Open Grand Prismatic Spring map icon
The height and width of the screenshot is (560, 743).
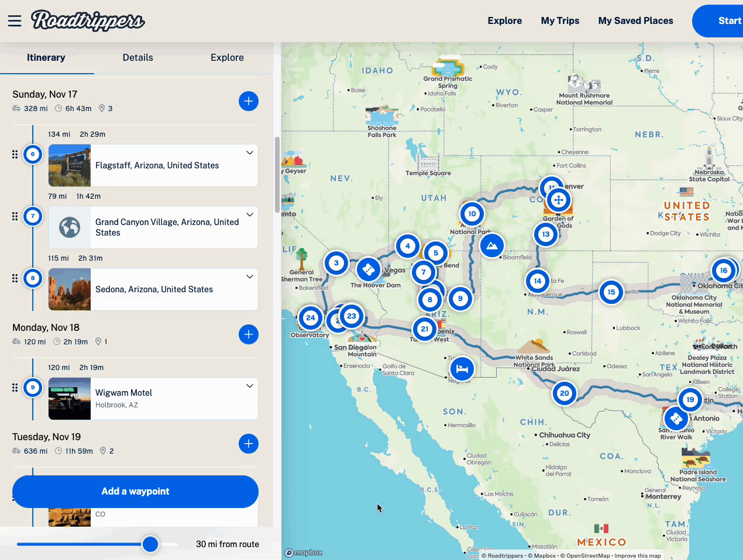pos(449,65)
